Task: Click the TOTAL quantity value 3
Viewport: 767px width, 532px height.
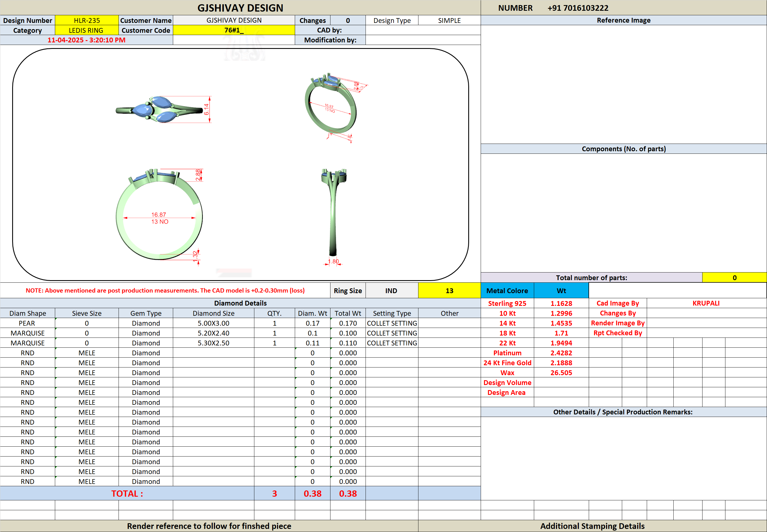Action: pos(274,493)
